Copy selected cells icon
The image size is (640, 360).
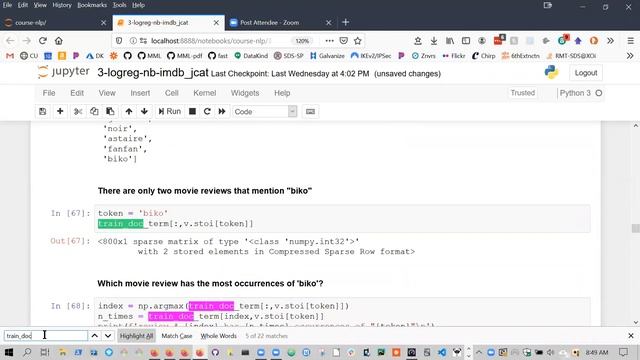(x=94, y=111)
